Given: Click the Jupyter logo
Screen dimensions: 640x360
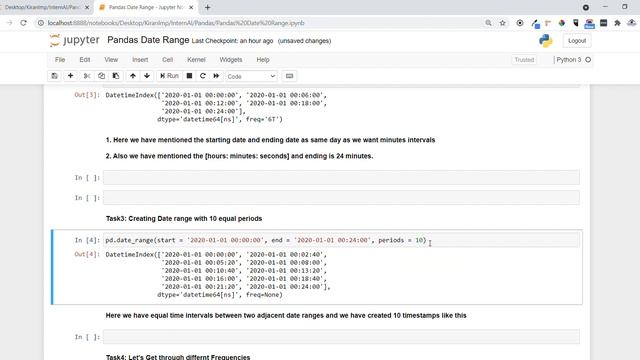Looking at the screenshot, I should [x=74, y=40].
